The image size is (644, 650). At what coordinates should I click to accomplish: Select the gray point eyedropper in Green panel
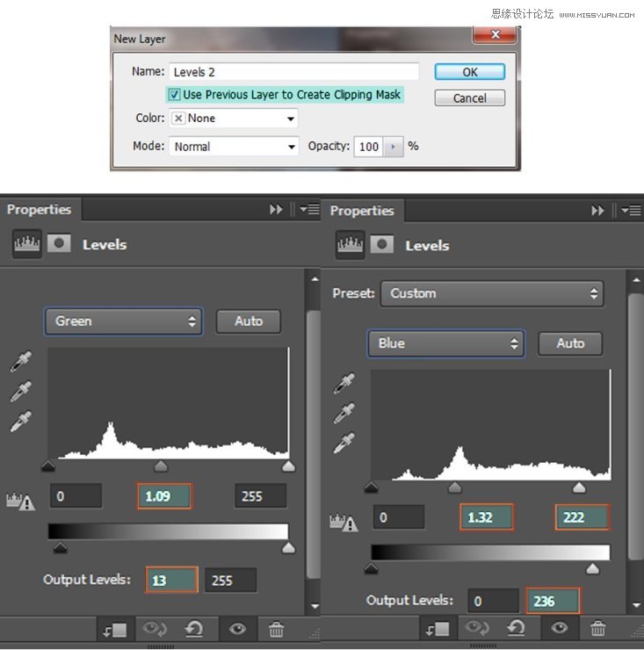pyautogui.click(x=20, y=392)
